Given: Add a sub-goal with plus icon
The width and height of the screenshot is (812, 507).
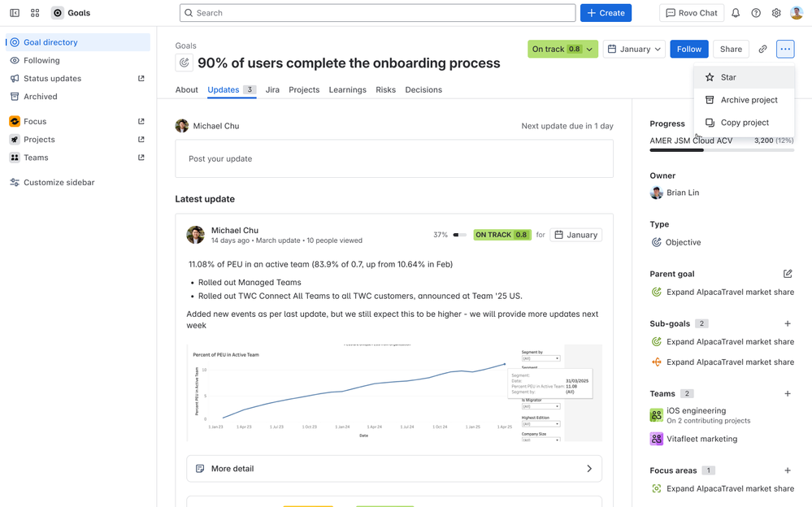Looking at the screenshot, I should pyautogui.click(x=787, y=323).
